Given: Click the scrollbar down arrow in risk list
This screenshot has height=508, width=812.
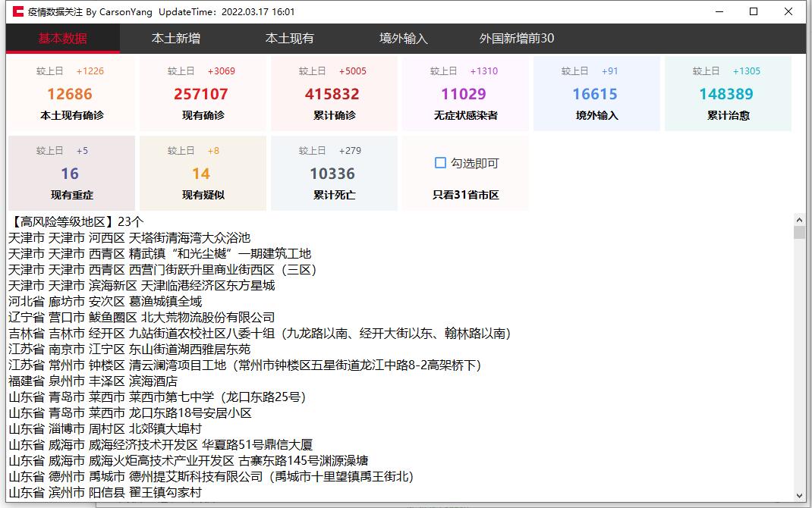Looking at the screenshot, I should click(x=799, y=496).
